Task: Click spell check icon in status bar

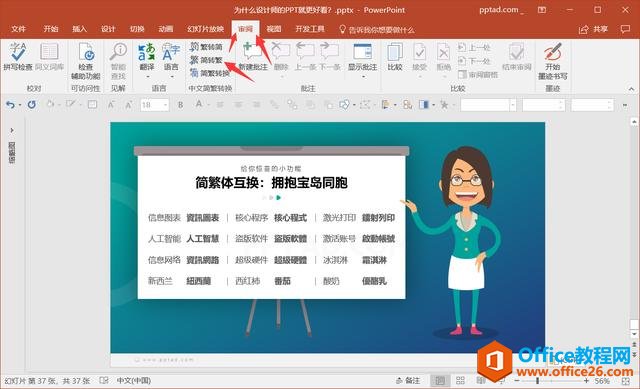Action: (104, 380)
